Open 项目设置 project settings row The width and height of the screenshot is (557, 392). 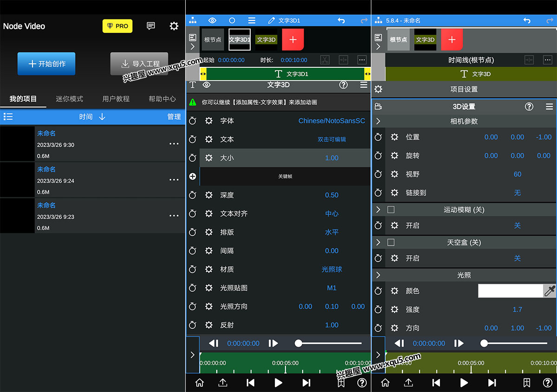point(464,89)
